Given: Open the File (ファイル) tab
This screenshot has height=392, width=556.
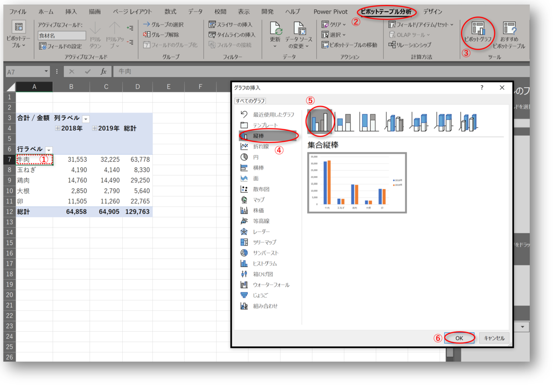Looking at the screenshot, I should click(18, 12).
